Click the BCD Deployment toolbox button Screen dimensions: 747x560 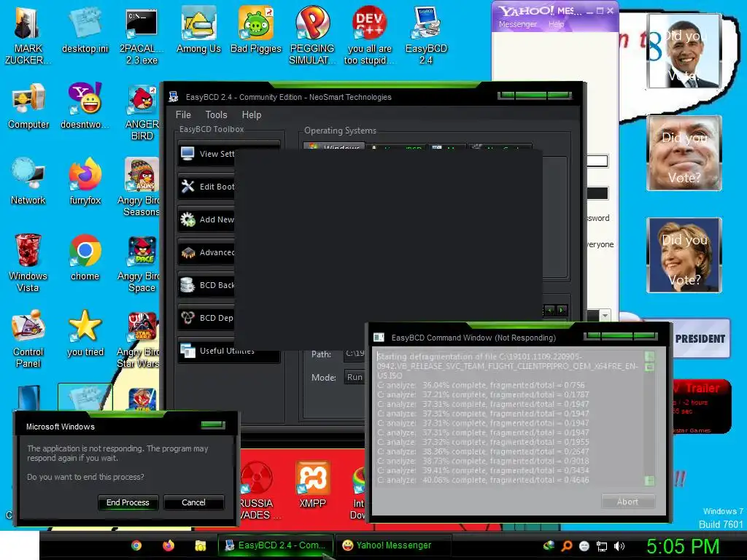pos(206,318)
